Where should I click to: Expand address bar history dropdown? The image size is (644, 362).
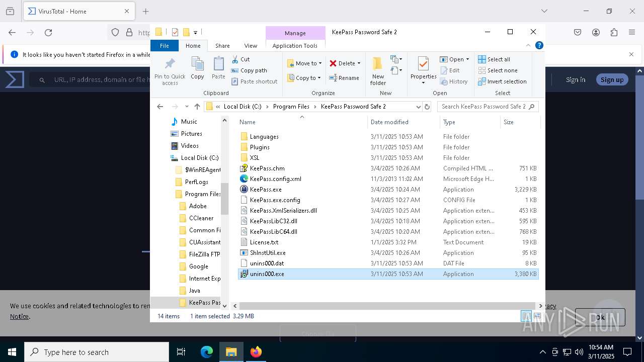click(418, 107)
